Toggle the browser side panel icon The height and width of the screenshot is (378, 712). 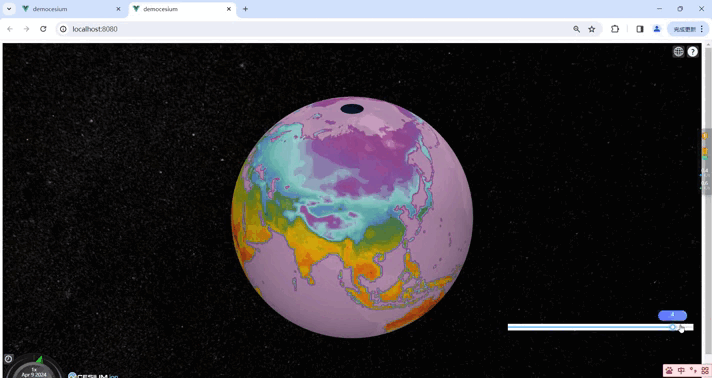pyautogui.click(x=639, y=29)
